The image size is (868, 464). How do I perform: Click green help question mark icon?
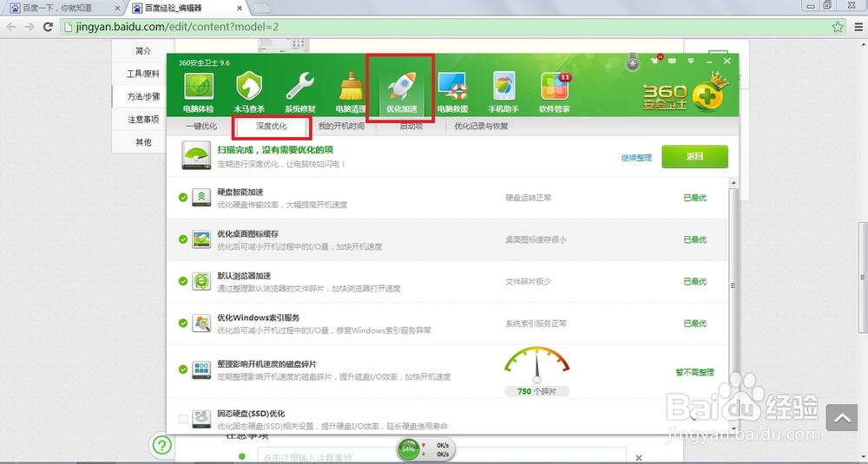click(162, 444)
